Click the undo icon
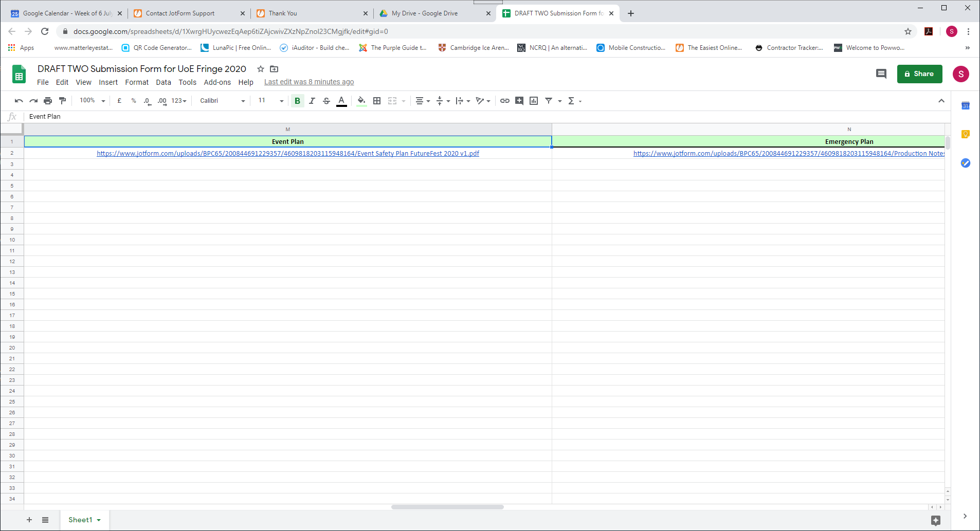 tap(19, 101)
